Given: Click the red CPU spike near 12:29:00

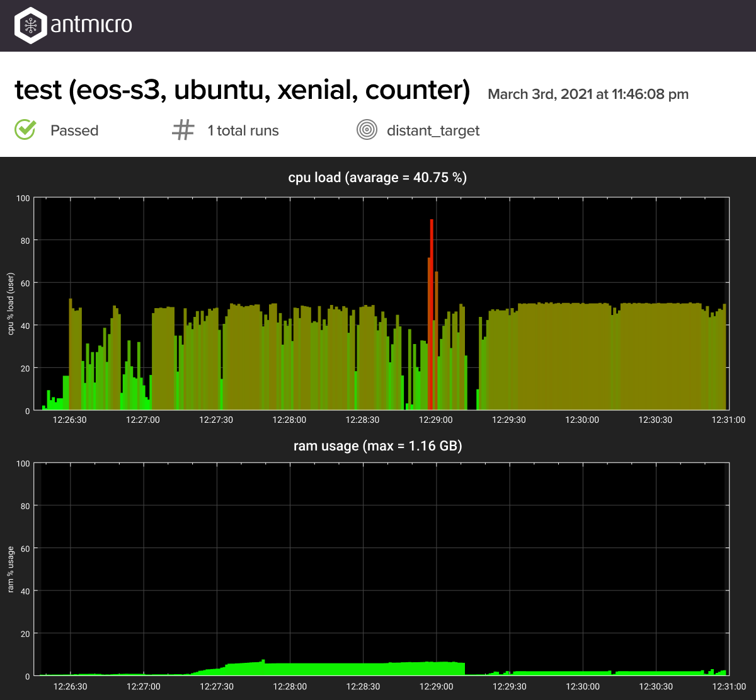Looking at the screenshot, I should [x=432, y=284].
